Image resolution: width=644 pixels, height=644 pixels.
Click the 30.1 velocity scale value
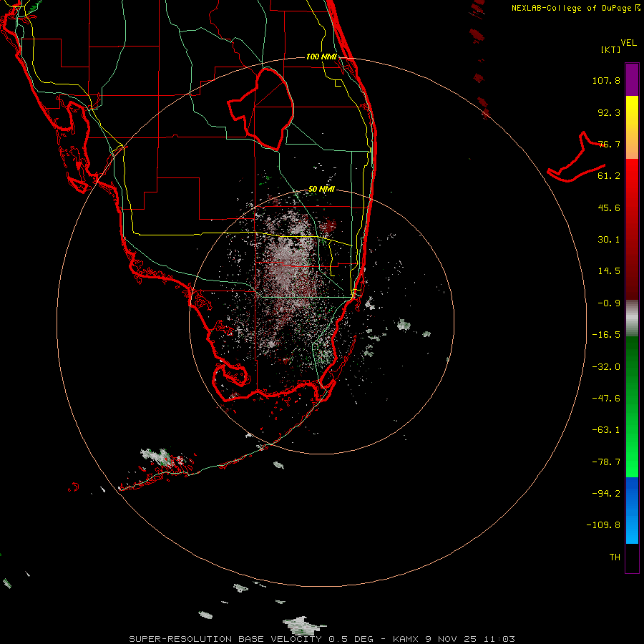[x=609, y=240]
